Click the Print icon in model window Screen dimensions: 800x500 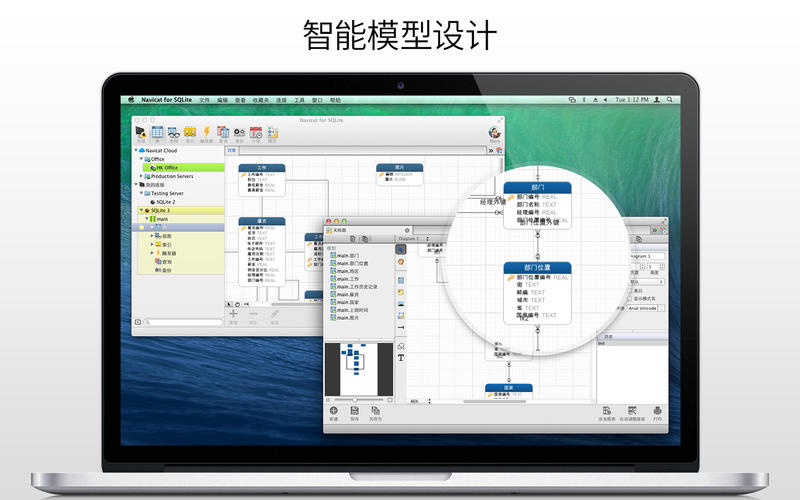[x=657, y=411]
